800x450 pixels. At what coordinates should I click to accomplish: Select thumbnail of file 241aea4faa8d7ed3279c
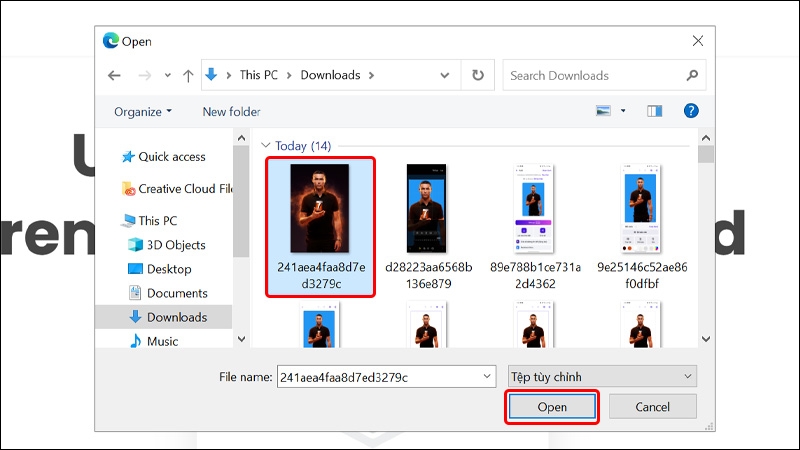coord(320,208)
